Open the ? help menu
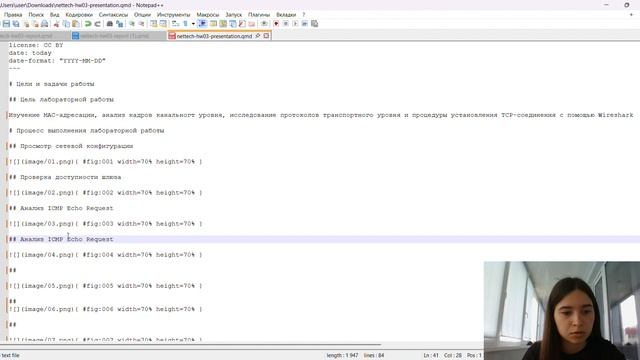This screenshot has width=640, height=360. tap(304, 15)
